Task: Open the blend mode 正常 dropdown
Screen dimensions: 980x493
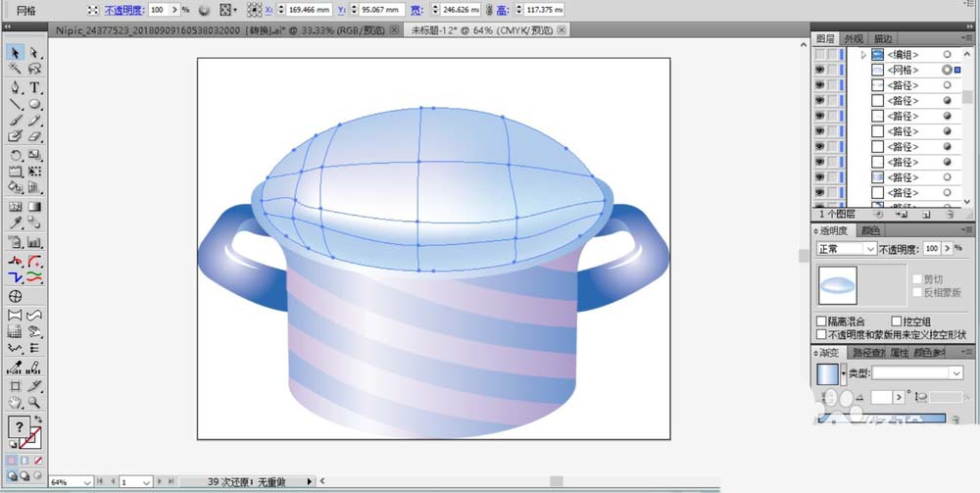Action: (847, 249)
